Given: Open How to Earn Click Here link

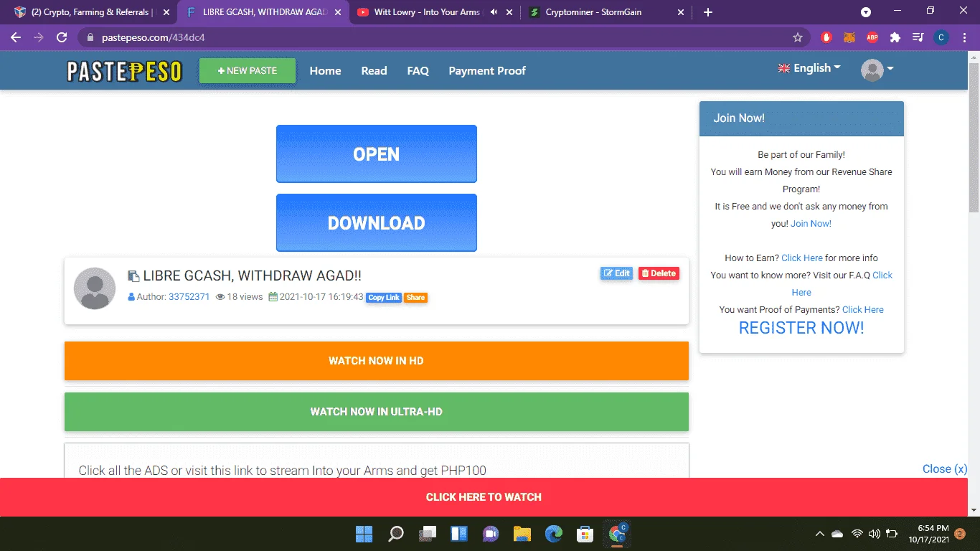Looking at the screenshot, I should [802, 258].
